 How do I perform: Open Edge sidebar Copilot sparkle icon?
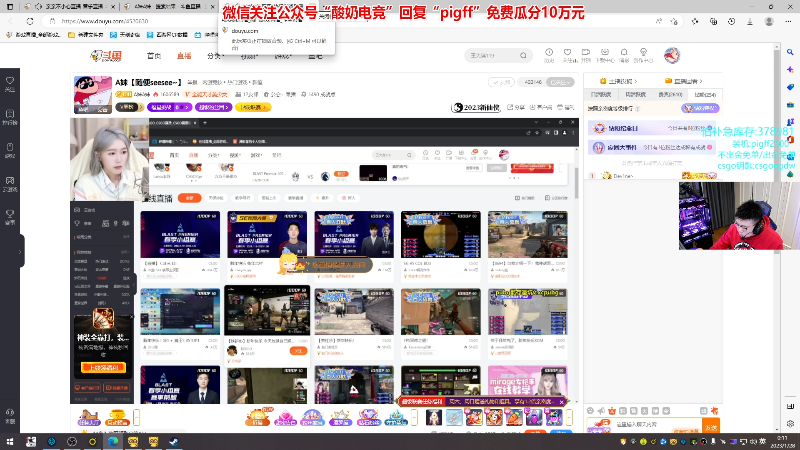pyautogui.click(x=790, y=69)
